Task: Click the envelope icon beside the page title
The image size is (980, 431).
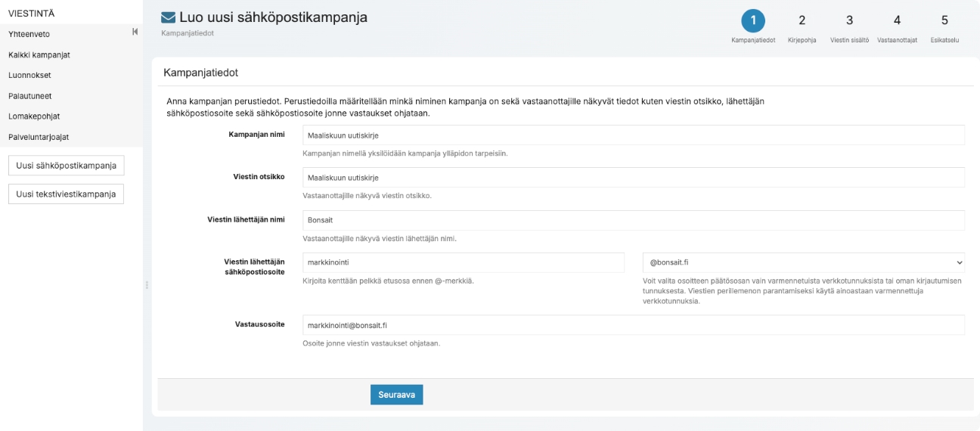Action: [169, 18]
